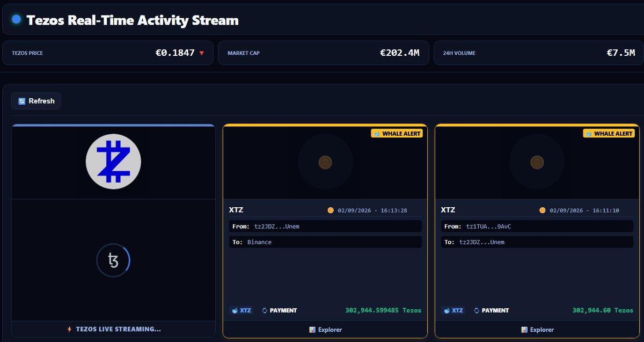
Task: Click the To address tz2JDZ...Unem
Action: click(x=482, y=242)
